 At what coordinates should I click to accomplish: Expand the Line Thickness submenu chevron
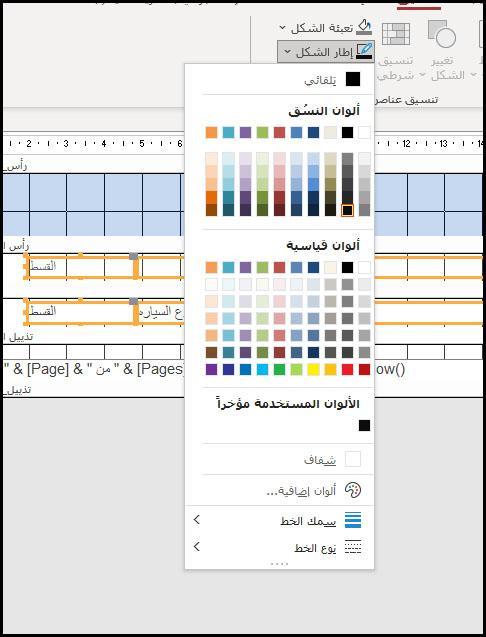197,519
